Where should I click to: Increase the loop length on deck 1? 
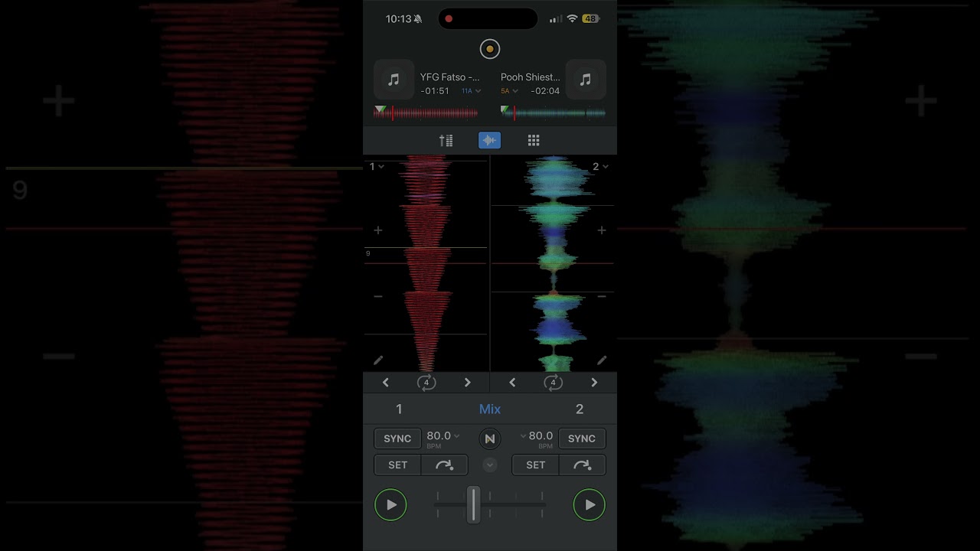tap(468, 383)
